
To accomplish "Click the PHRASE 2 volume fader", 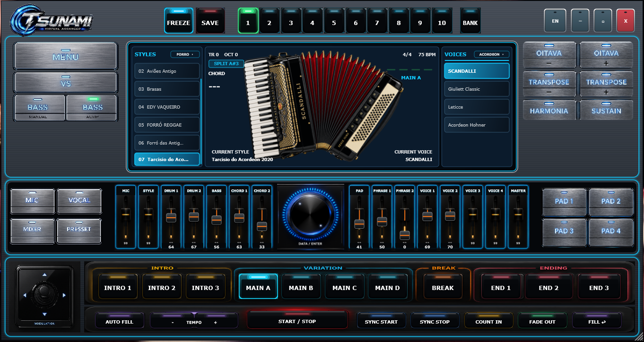I will (x=404, y=235).
